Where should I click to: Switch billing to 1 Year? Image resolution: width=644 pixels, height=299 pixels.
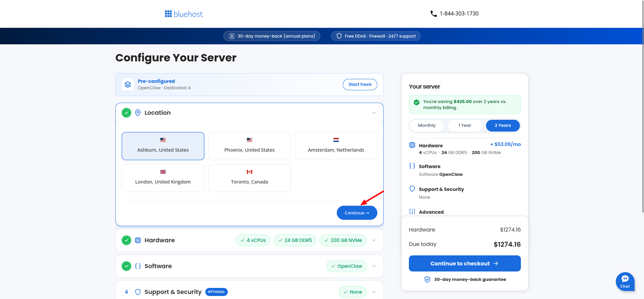[465, 126]
